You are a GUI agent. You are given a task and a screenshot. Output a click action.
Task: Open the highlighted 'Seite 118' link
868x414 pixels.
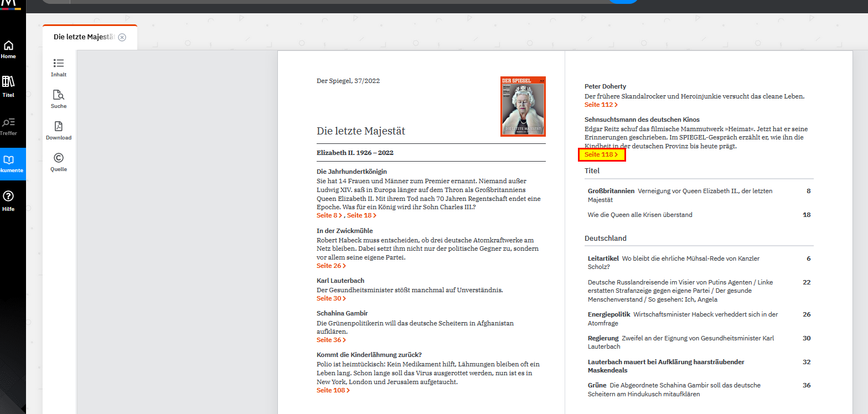coord(601,154)
